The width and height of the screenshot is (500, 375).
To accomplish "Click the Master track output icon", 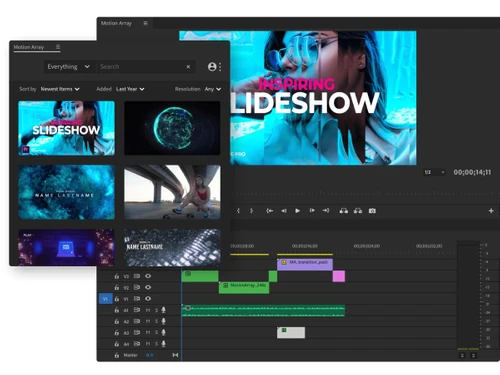I will [175, 355].
